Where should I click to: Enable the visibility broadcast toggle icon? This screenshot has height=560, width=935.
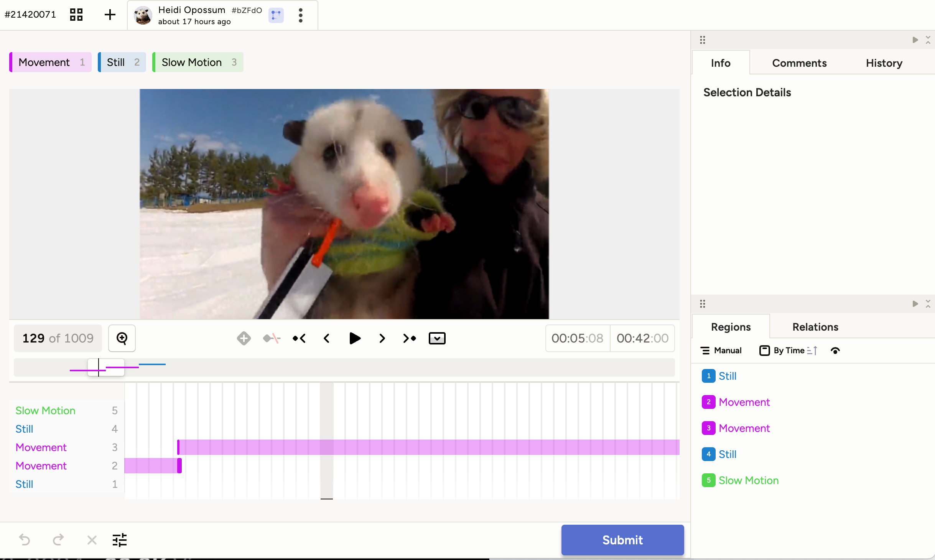pyautogui.click(x=836, y=350)
